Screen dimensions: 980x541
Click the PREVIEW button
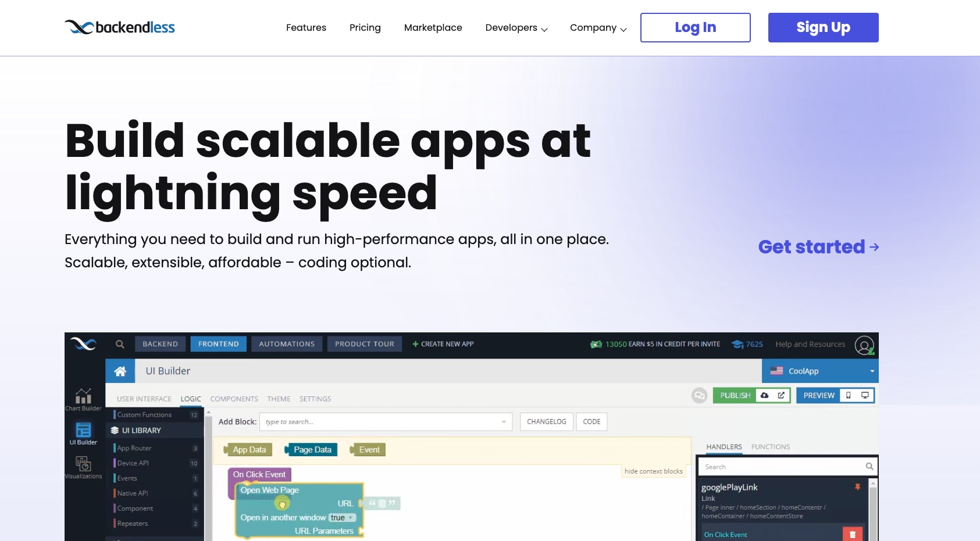(x=819, y=395)
